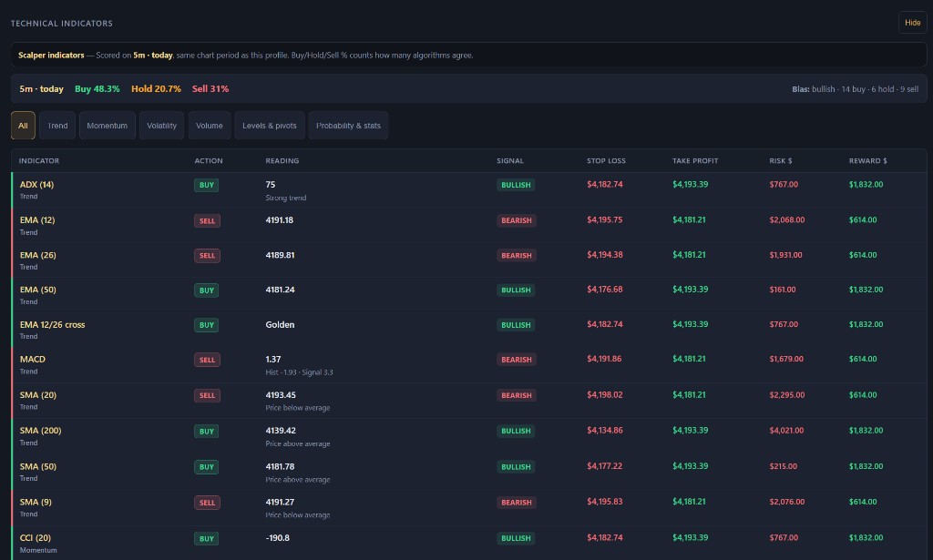Select the SMA (50) indicator name

[38, 466]
